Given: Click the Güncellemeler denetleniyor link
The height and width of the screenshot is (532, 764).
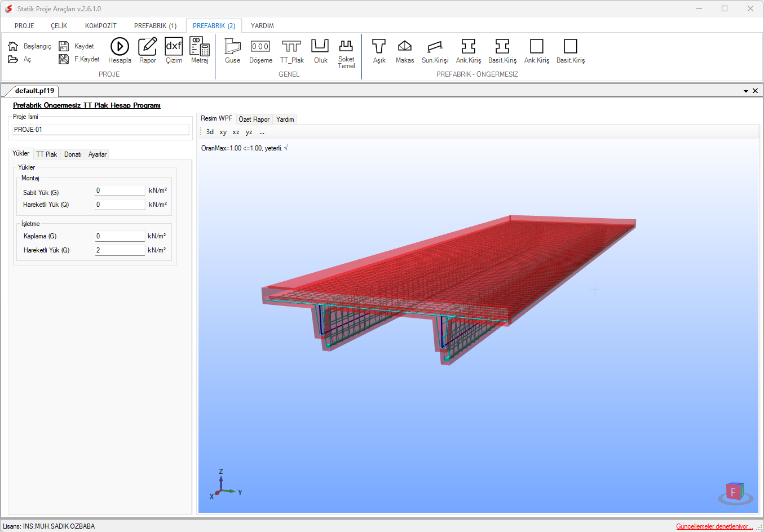Looking at the screenshot, I should tap(714, 526).
